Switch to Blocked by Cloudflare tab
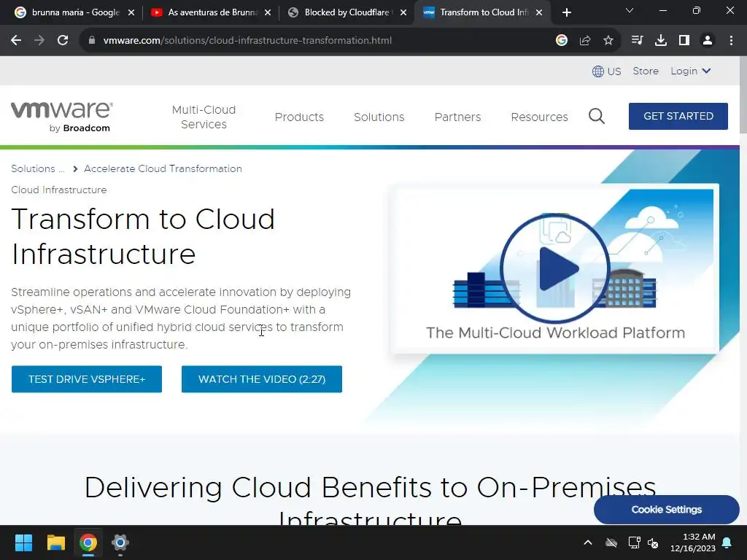This screenshot has width=747, height=560. click(x=346, y=12)
